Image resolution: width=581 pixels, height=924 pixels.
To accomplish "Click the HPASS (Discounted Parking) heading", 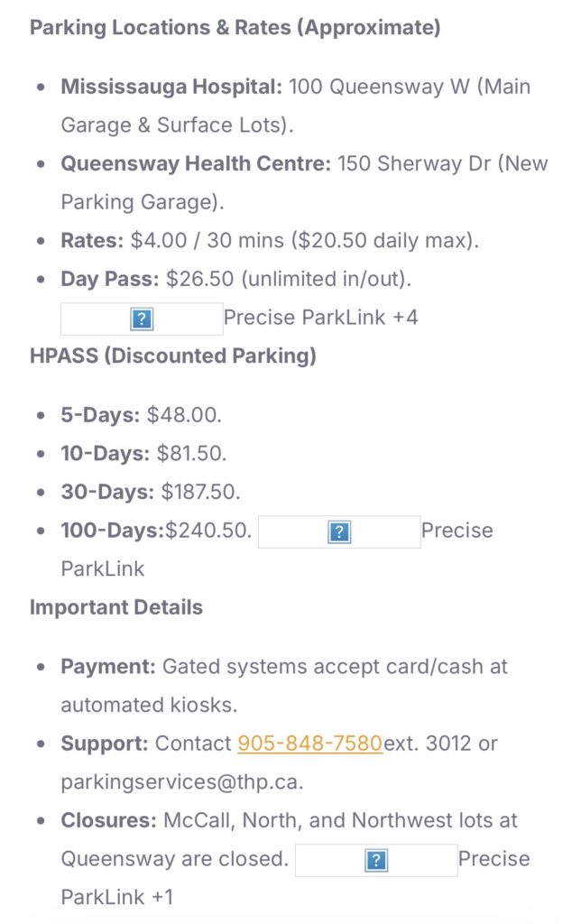I will point(172,356).
